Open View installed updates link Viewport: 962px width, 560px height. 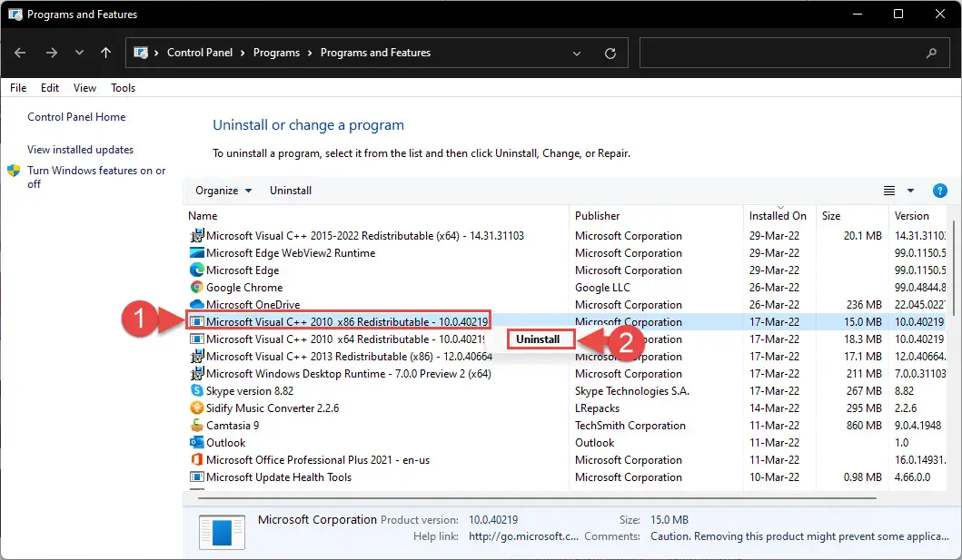pos(80,150)
